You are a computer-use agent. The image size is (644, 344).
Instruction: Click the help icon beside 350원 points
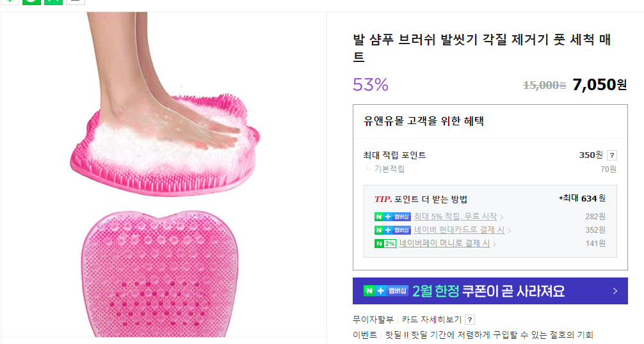click(x=612, y=155)
